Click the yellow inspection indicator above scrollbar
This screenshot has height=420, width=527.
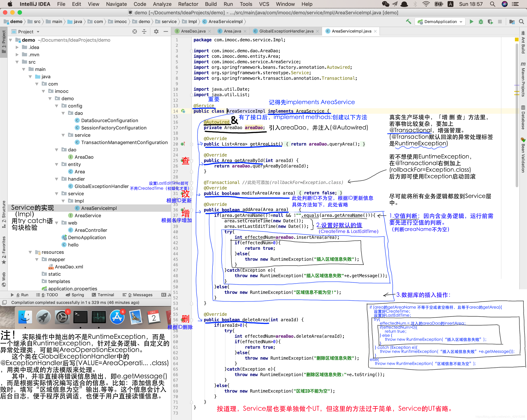[517, 39]
